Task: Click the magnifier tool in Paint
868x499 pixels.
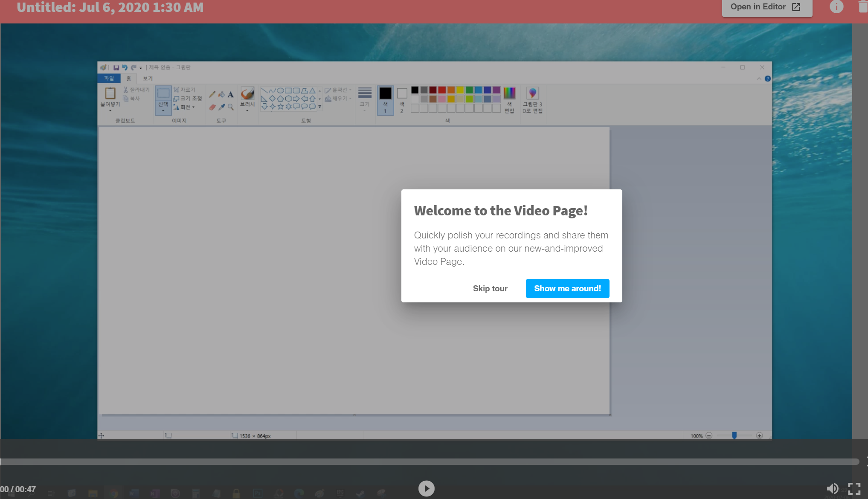Action: (x=231, y=107)
